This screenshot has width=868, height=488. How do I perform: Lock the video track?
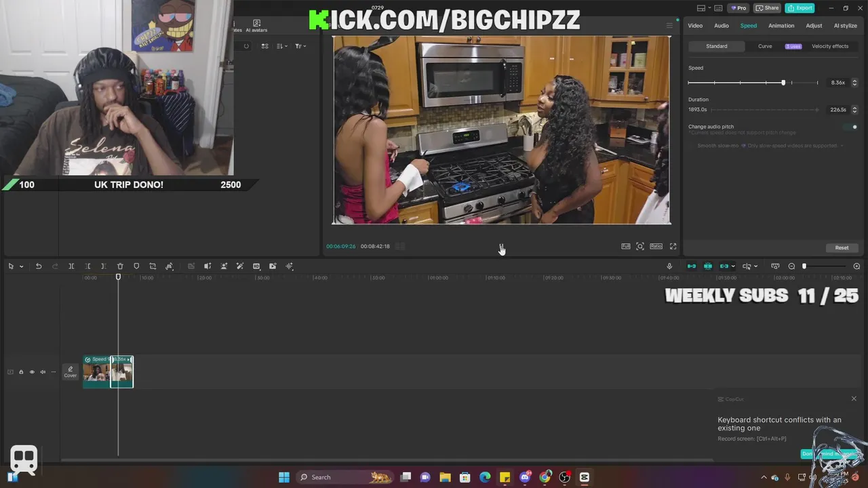point(21,372)
